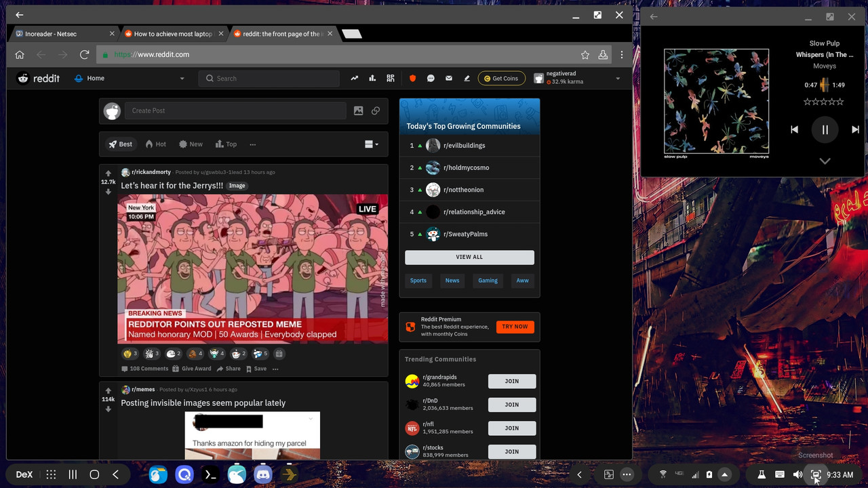Start a new post with the pencil icon
The width and height of the screenshot is (868, 488).
tap(467, 78)
